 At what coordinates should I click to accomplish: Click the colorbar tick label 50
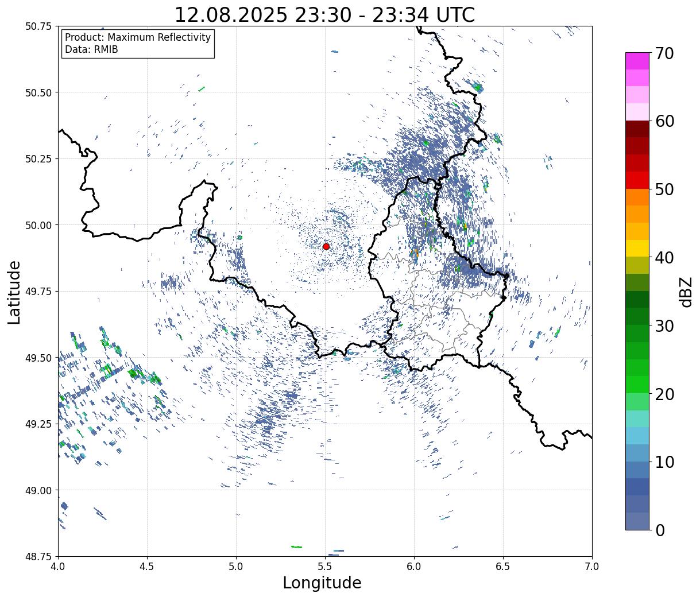[x=664, y=189]
